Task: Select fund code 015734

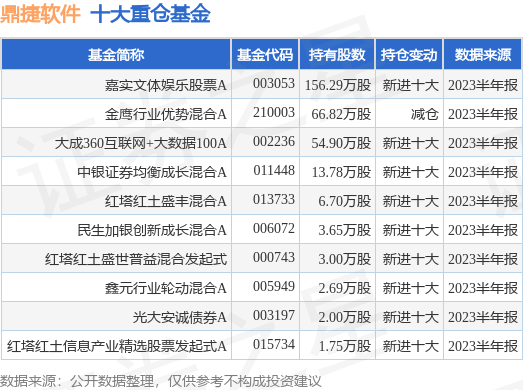Action: pos(274,344)
